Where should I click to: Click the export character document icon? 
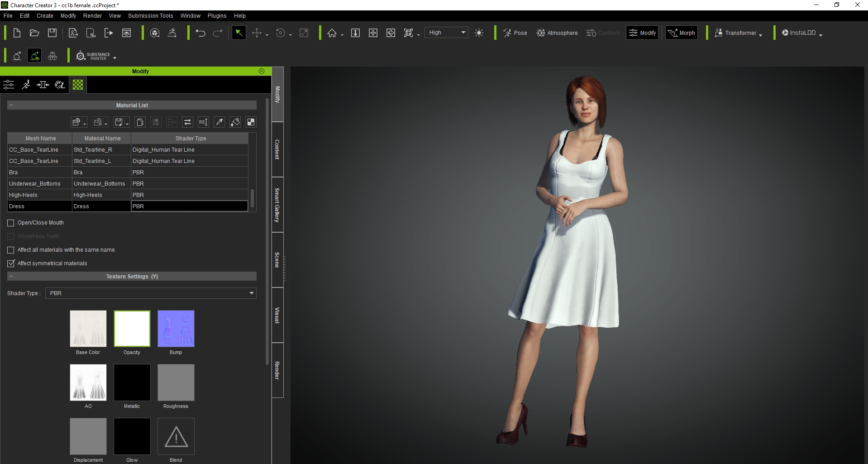click(73, 33)
